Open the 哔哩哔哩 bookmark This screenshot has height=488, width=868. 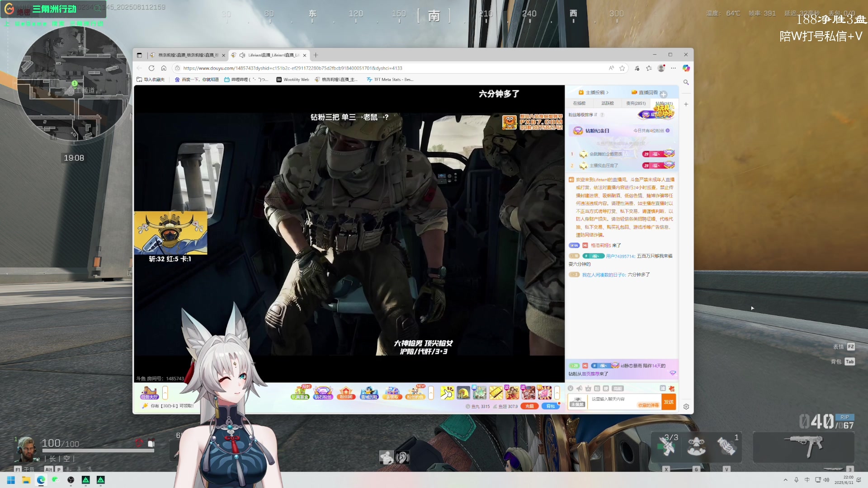246,80
